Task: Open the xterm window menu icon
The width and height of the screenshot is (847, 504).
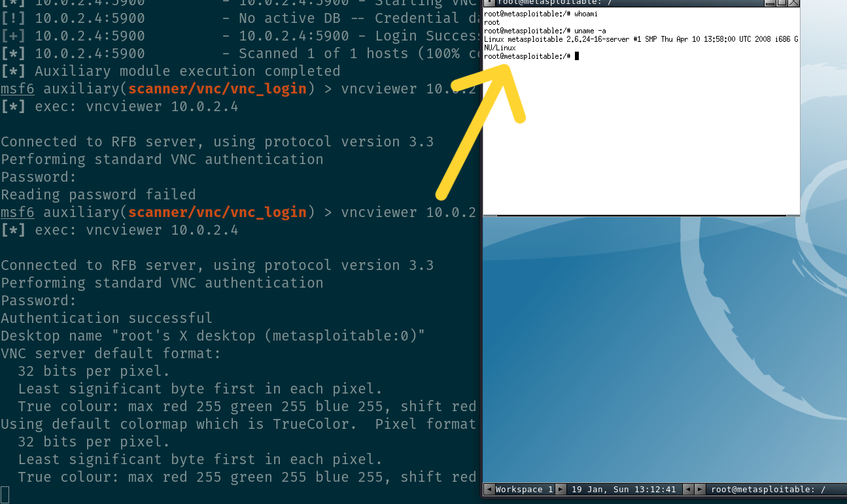Action: tap(489, 3)
